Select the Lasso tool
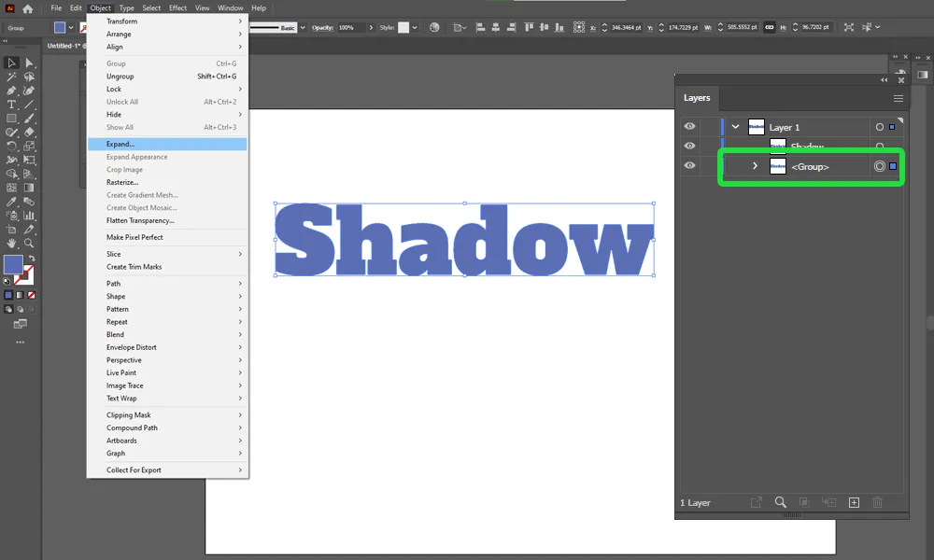Viewport: 934px width, 560px height. [x=29, y=77]
